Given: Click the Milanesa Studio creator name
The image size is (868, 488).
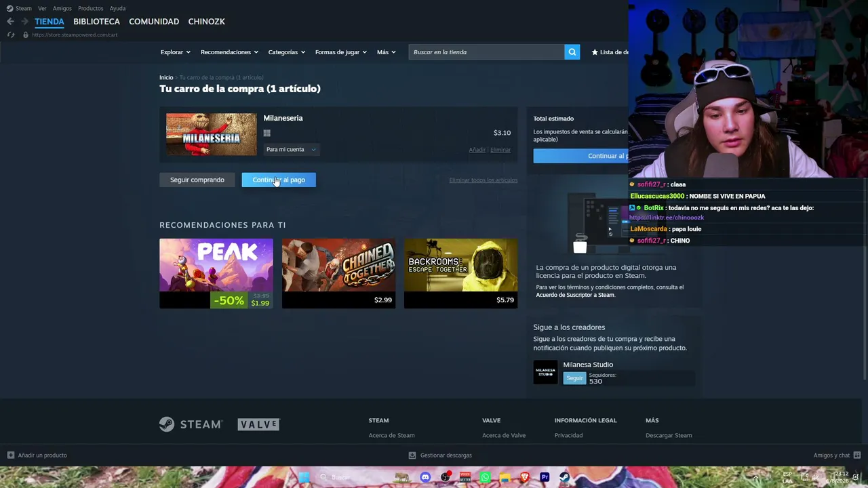Looking at the screenshot, I should [588, 365].
